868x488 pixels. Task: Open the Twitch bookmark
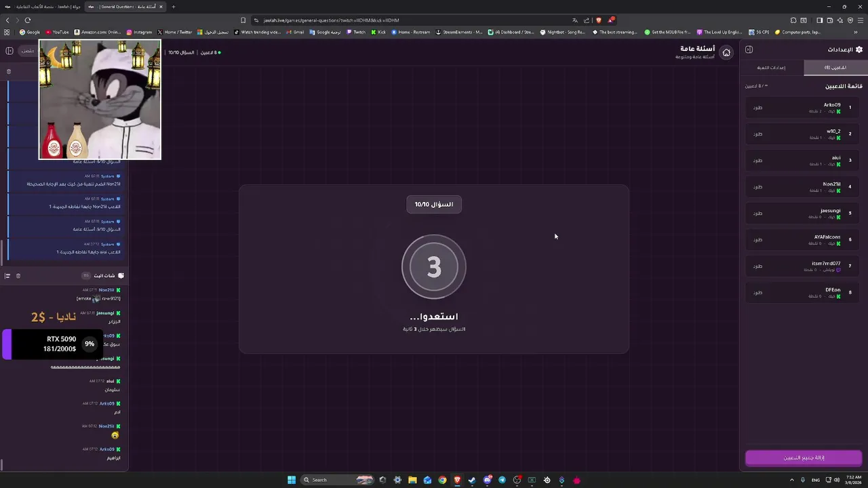click(356, 32)
